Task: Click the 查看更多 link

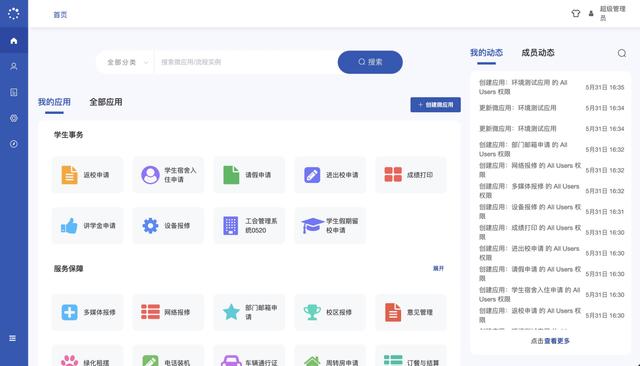Action: coord(556,341)
